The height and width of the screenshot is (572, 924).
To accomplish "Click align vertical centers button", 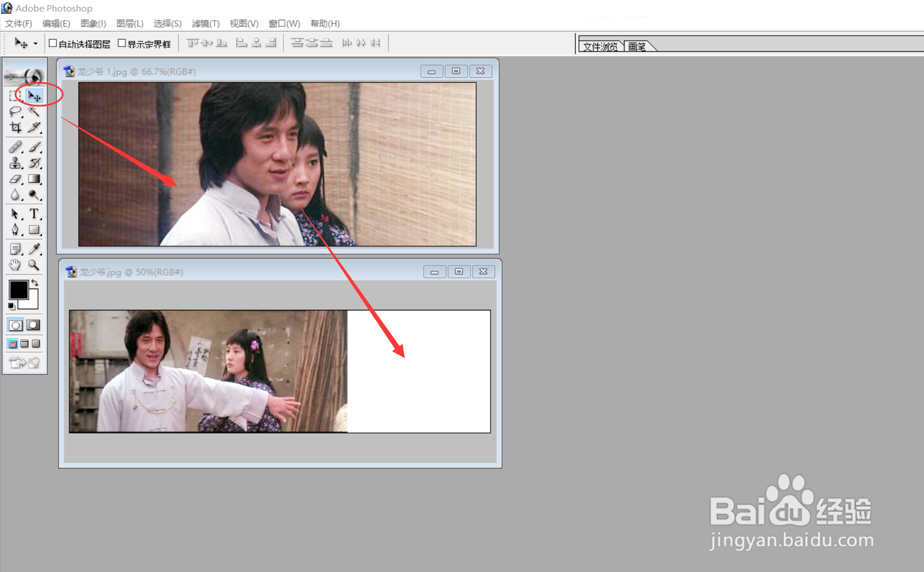I will 207,43.
